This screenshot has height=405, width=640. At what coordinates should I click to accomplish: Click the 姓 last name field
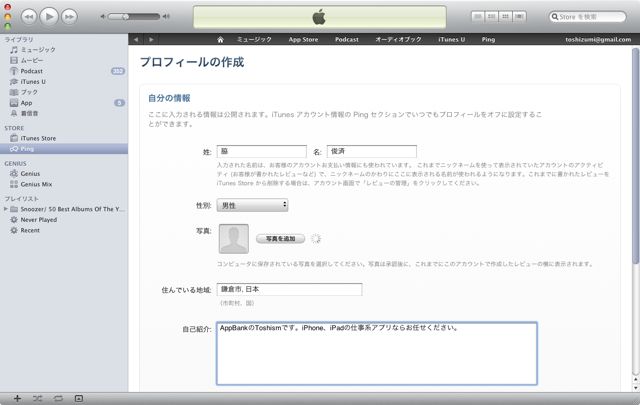[262, 151]
